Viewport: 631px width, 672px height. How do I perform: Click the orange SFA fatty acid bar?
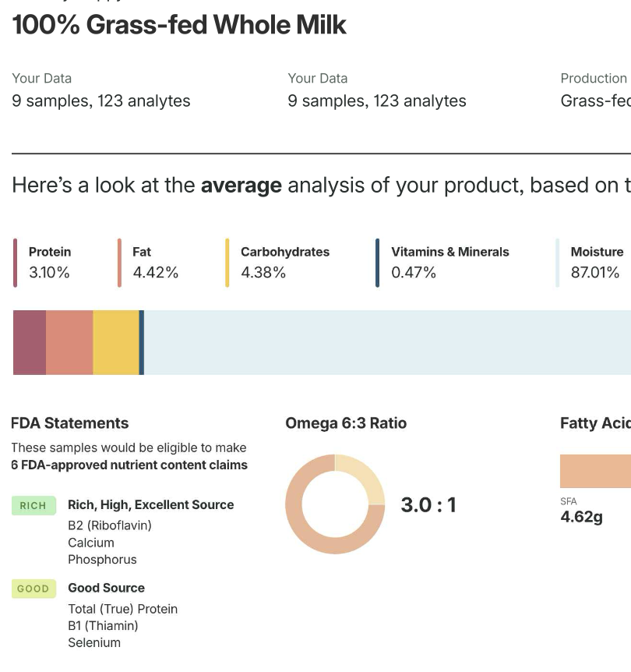(596, 471)
